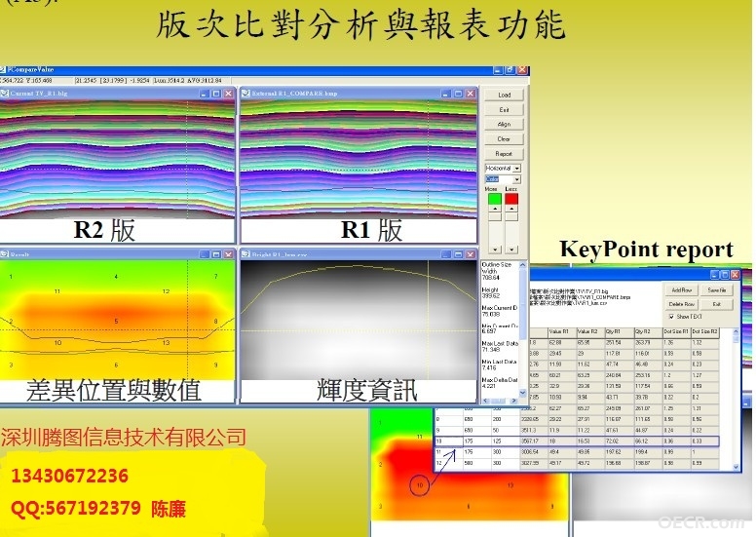
Task: Click the 'Min Last Data' info entry
Action: pos(499,362)
